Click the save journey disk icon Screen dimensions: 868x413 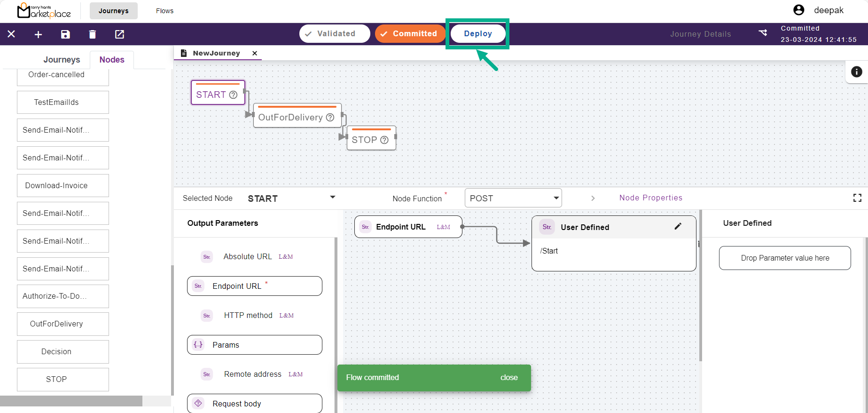65,34
